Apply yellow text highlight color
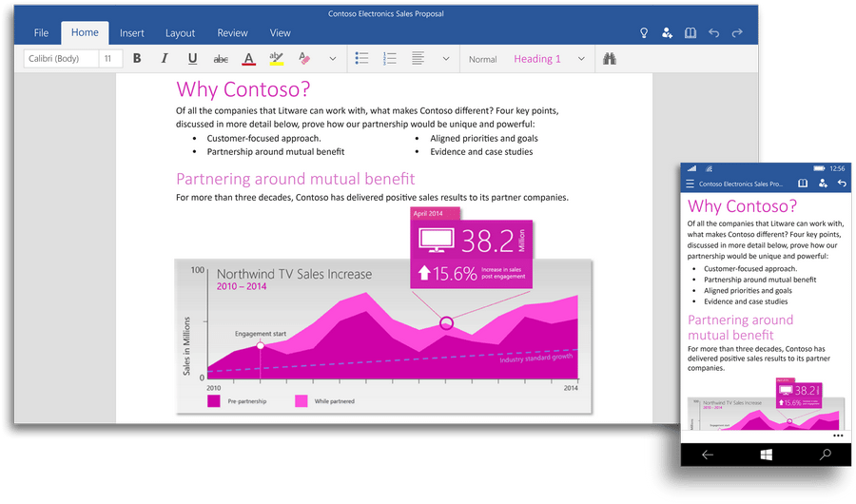The width and height of the screenshot is (856, 504). pyautogui.click(x=276, y=59)
